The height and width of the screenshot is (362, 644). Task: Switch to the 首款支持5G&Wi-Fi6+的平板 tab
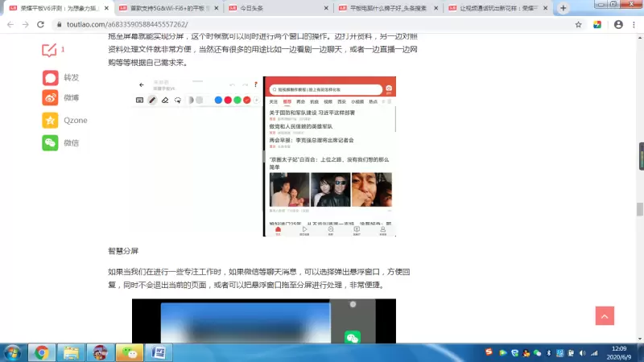click(165, 8)
